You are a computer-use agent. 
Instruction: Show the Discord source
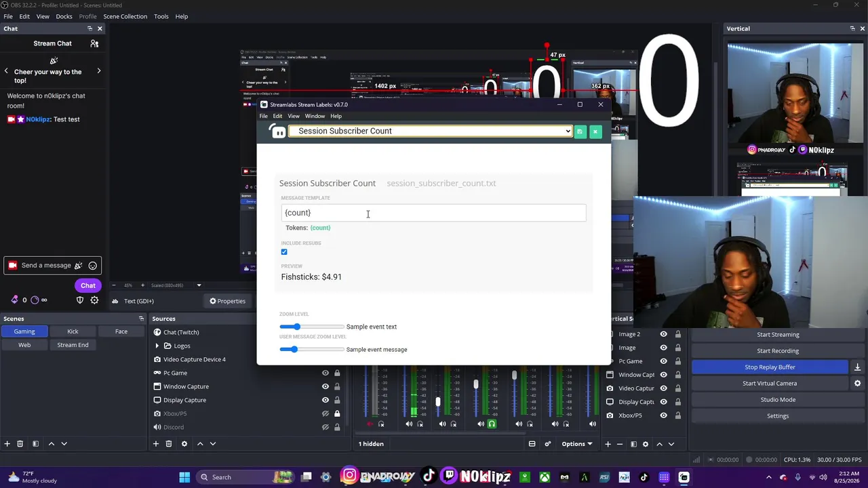point(325,427)
